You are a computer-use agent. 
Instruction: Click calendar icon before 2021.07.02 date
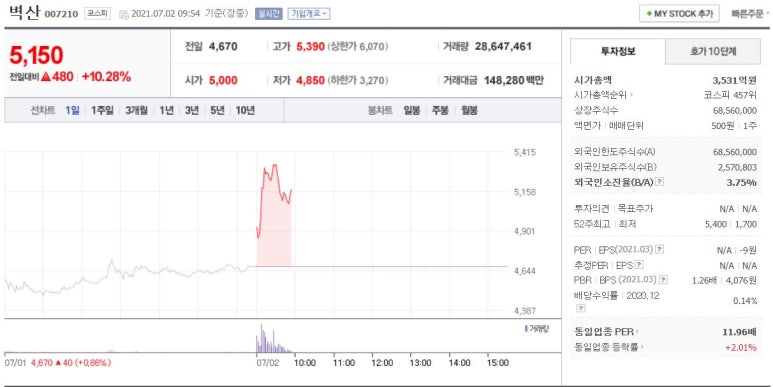point(123,14)
